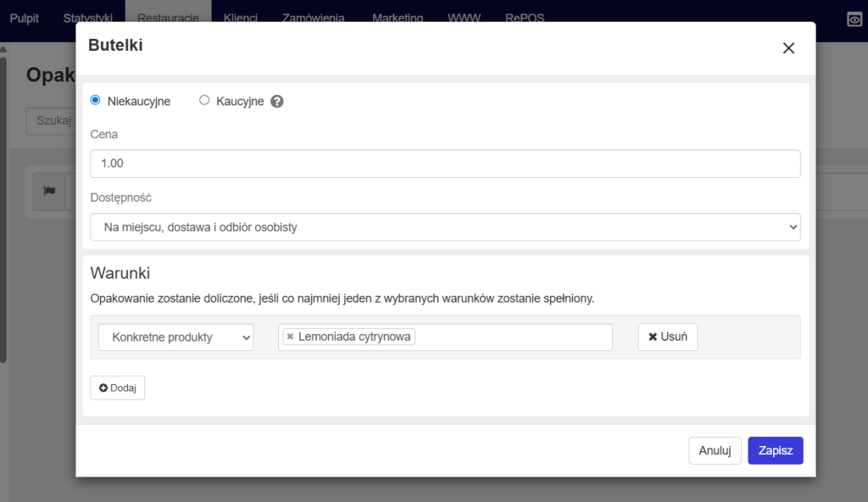Click Dodaj to add a new condition
The image size is (868, 502).
(x=118, y=388)
